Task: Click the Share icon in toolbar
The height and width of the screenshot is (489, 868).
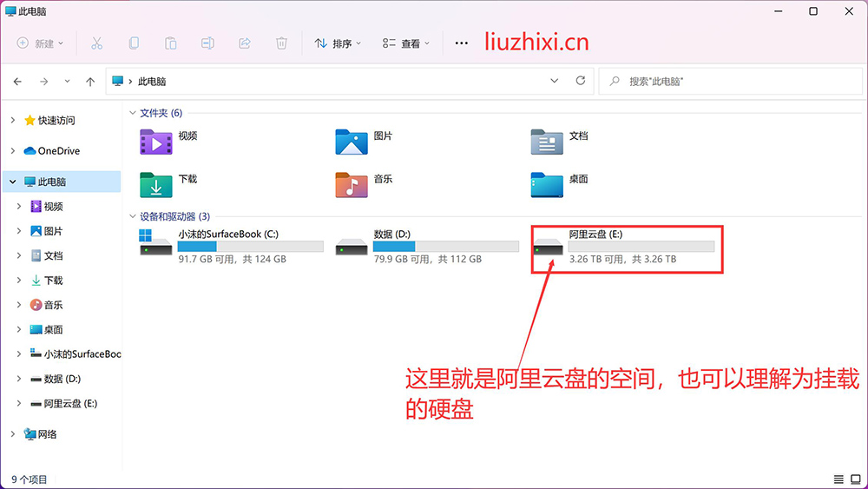Action: tap(245, 43)
